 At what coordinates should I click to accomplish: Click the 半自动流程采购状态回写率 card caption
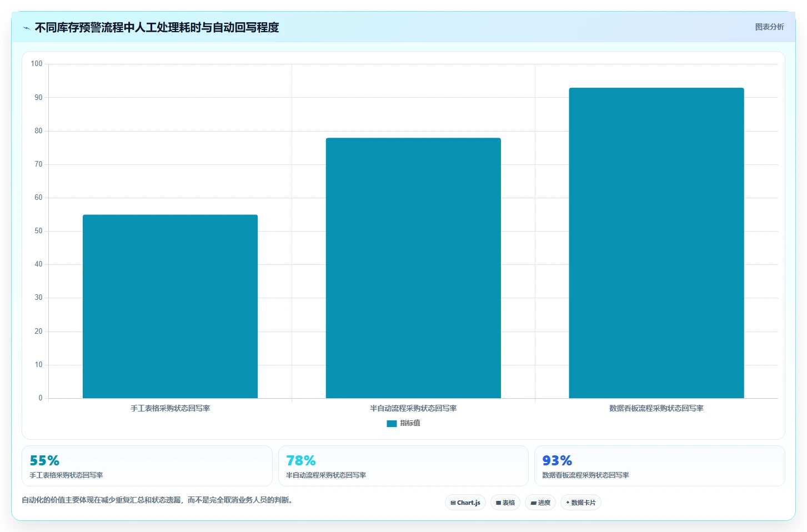coord(326,475)
